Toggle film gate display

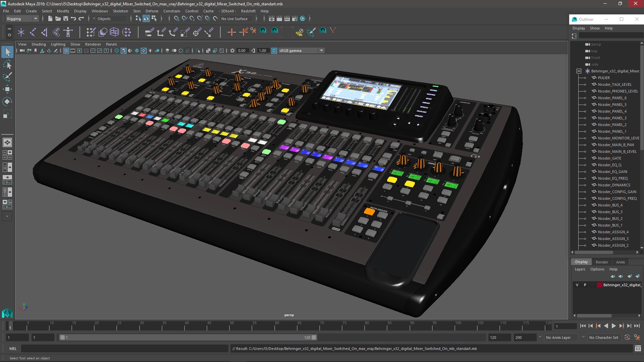73,51
